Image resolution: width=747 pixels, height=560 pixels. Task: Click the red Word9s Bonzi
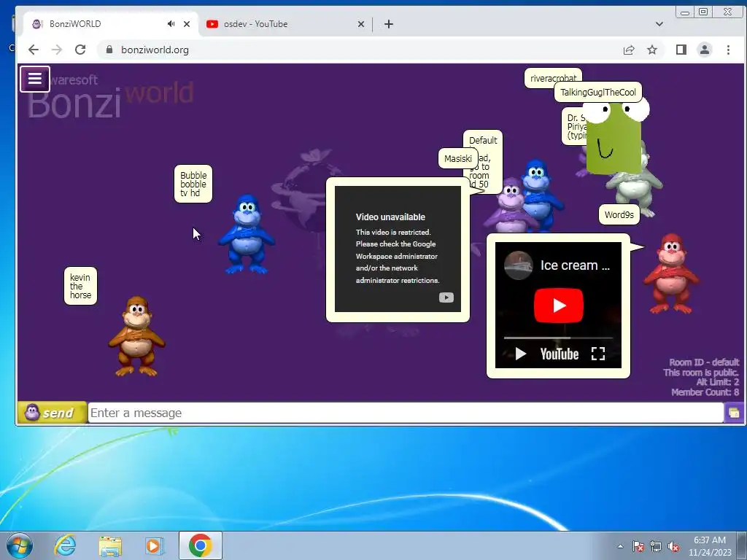tap(671, 273)
